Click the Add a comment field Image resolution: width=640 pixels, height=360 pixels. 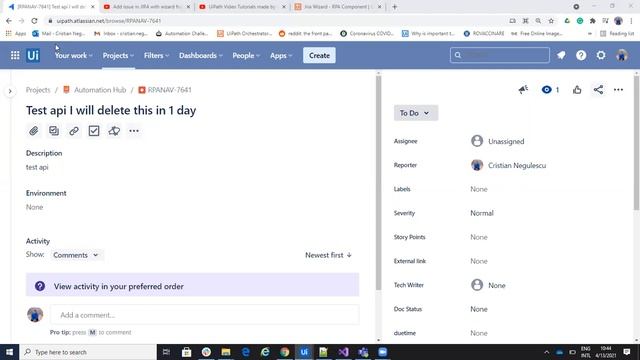[204, 315]
